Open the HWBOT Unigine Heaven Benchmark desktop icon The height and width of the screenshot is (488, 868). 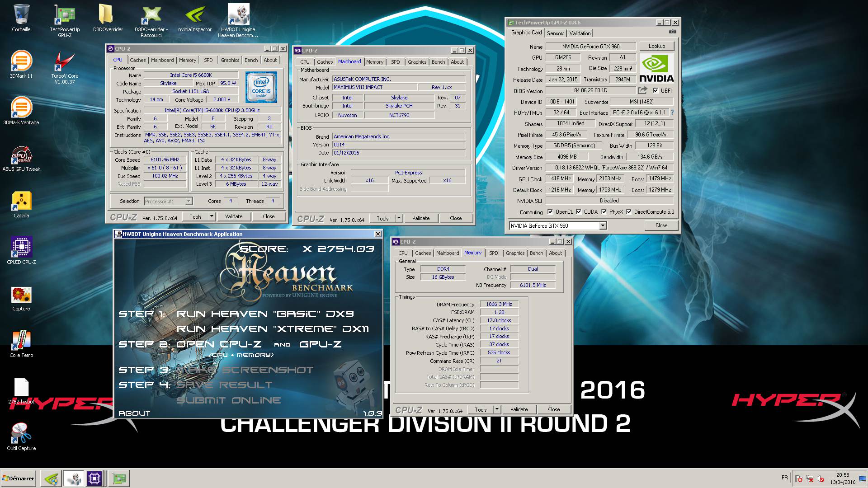click(x=238, y=20)
